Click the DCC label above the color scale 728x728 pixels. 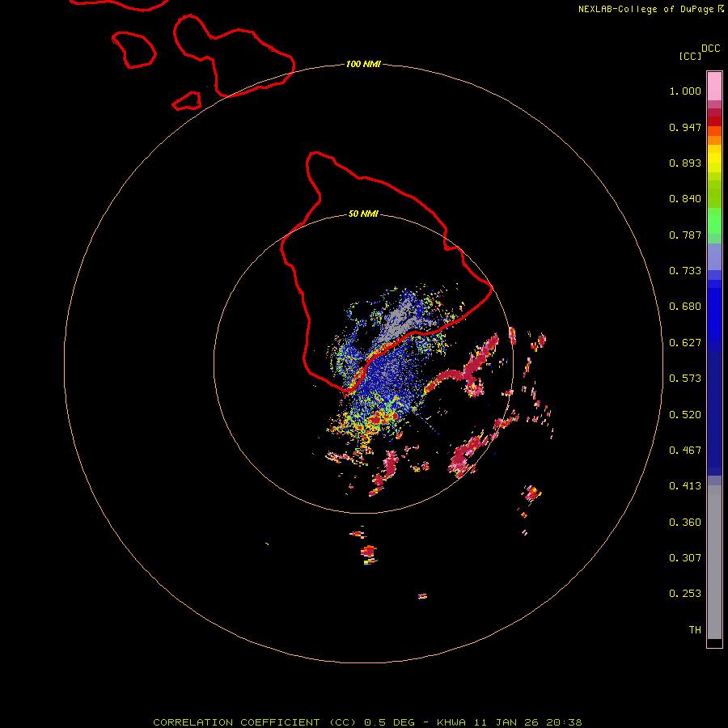point(711,49)
